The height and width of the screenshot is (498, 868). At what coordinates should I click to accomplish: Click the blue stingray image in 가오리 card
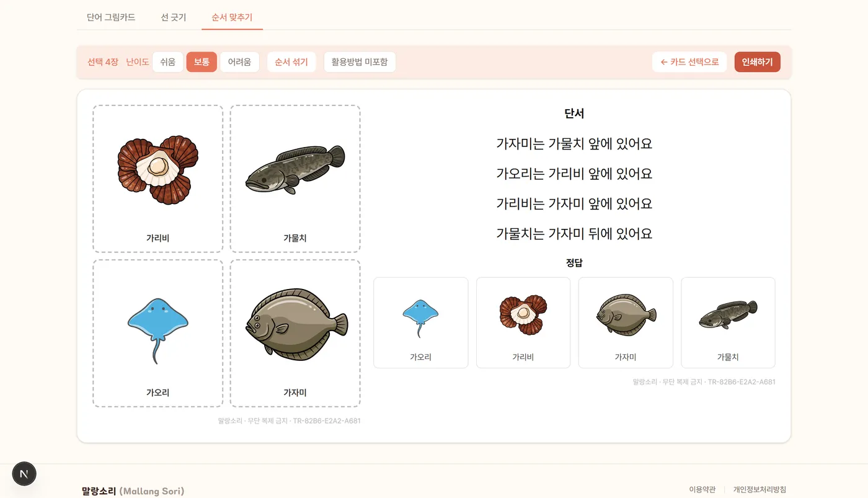(158, 330)
